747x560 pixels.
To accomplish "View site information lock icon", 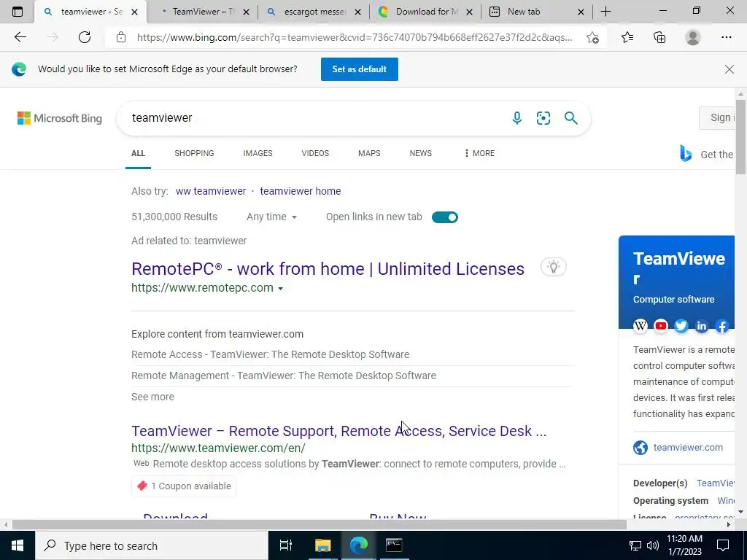I will [121, 37].
